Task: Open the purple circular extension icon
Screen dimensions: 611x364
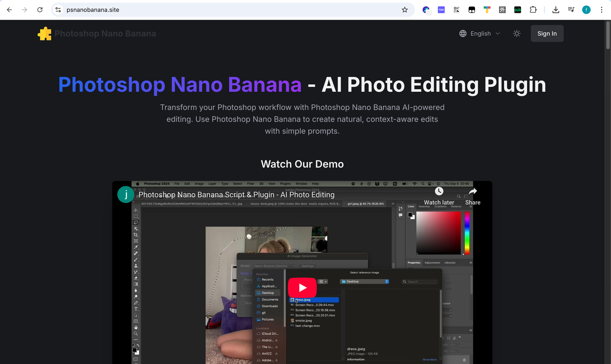Action: point(426,10)
